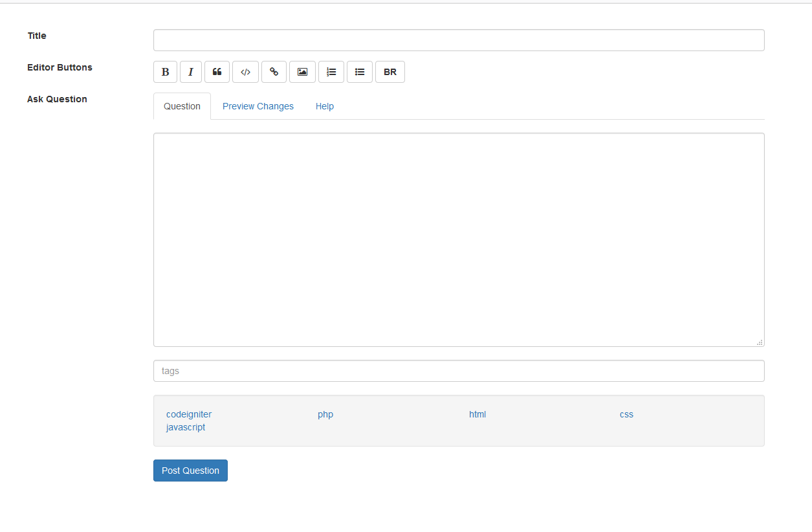
Task: Insert an image using the picture icon
Action: (x=302, y=72)
